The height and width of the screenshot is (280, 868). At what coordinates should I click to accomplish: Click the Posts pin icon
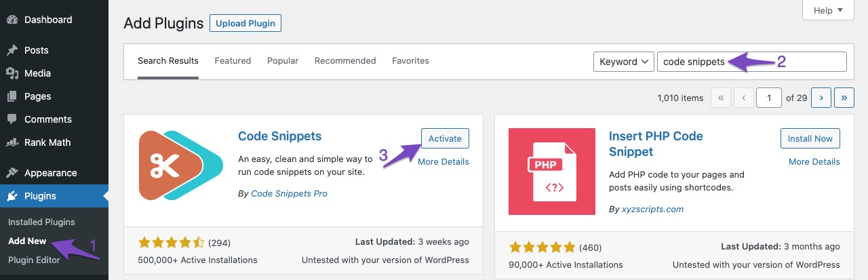pyautogui.click(x=12, y=50)
